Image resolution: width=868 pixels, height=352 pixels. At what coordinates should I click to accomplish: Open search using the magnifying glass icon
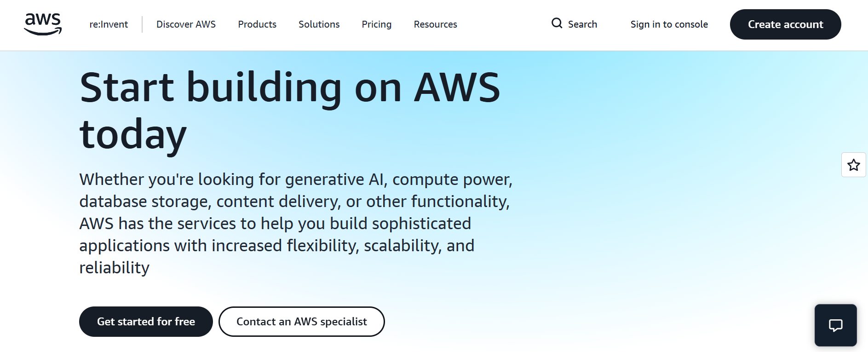(x=557, y=23)
